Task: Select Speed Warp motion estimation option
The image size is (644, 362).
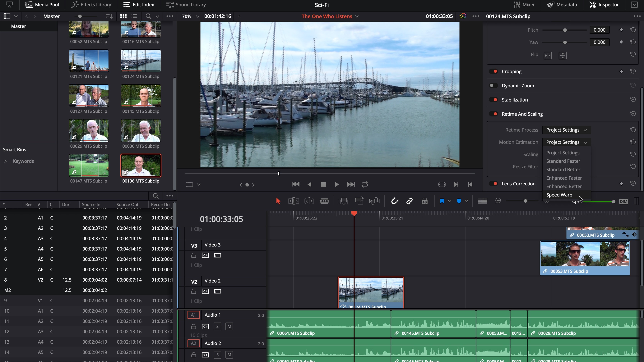Action: click(566, 195)
